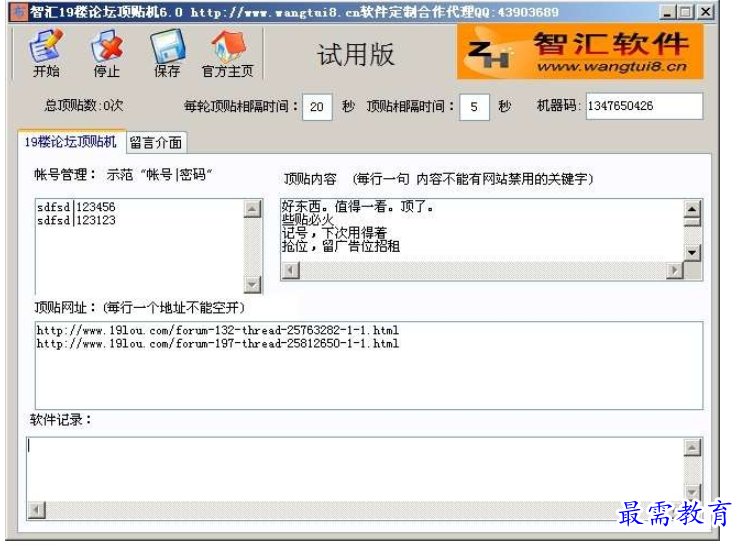The width and height of the screenshot is (740, 545).
Task: Click down arrow of 软件记录 scrollbar
Action: pyautogui.click(x=692, y=493)
